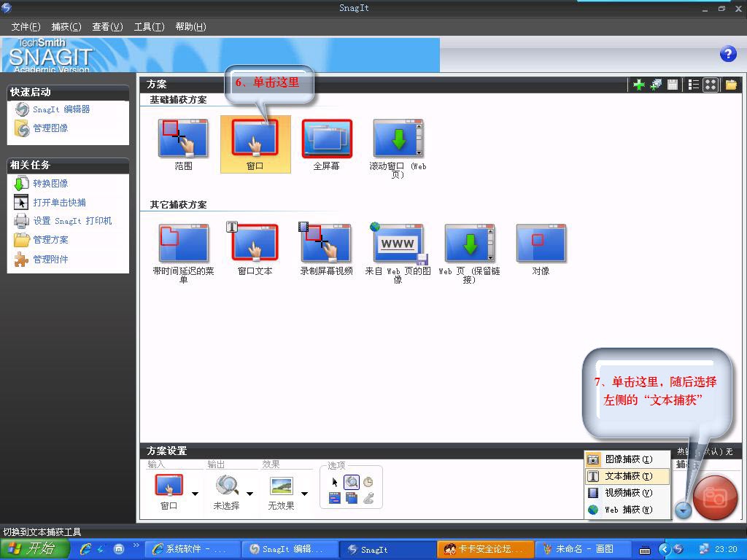Select the 窗口 window capture profile

(x=255, y=144)
